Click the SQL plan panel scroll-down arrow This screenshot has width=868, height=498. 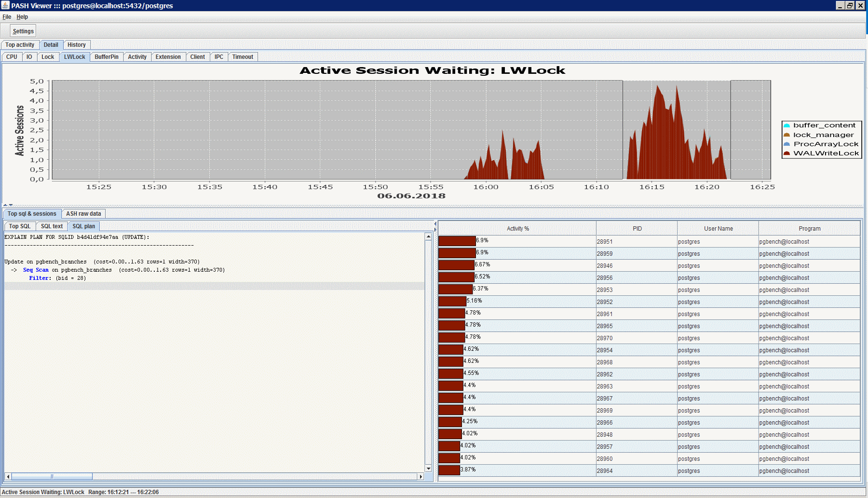pyautogui.click(x=428, y=468)
